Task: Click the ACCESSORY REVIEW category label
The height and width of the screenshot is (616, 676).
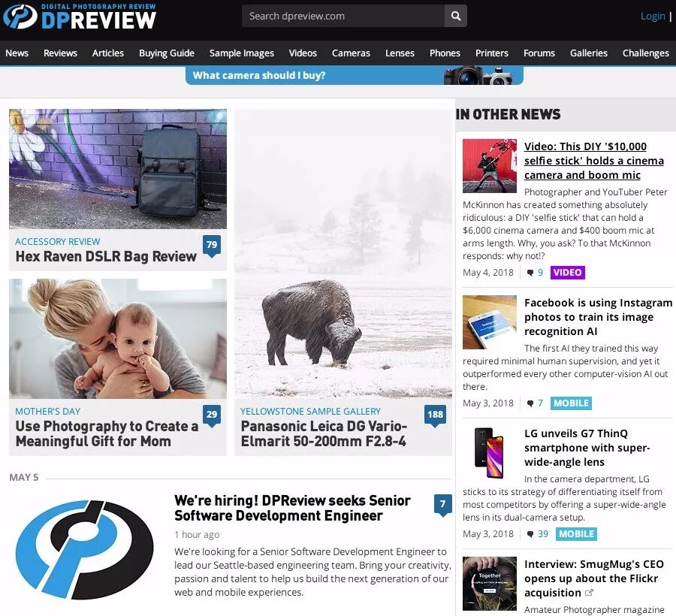Action: 58,241
